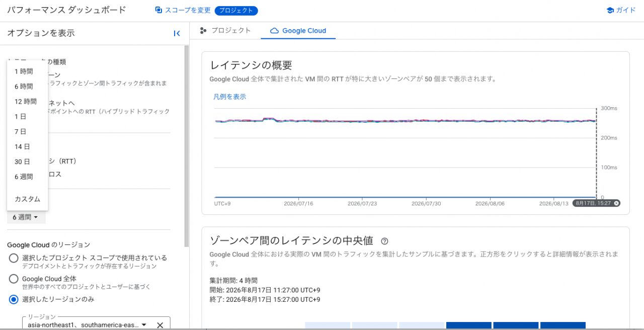The image size is (644, 330).
Task: Click 凡例を表示 link
Action: coord(230,97)
